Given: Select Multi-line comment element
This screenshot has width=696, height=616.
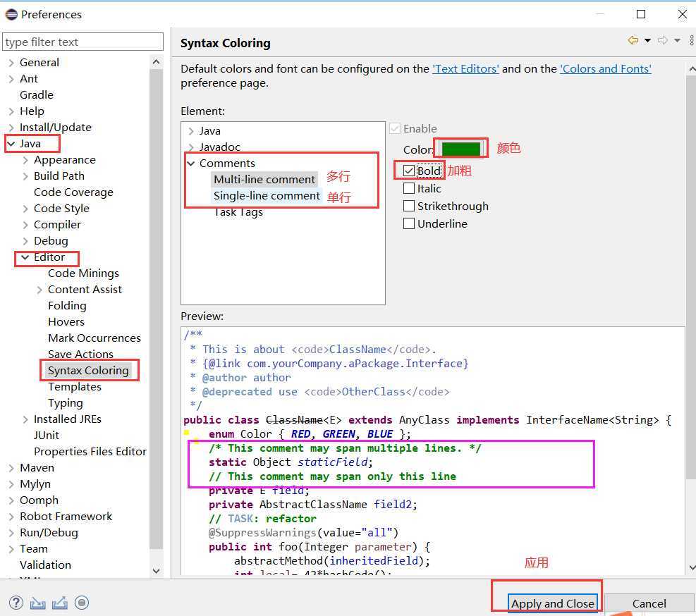Looking at the screenshot, I should tap(264, 179).
